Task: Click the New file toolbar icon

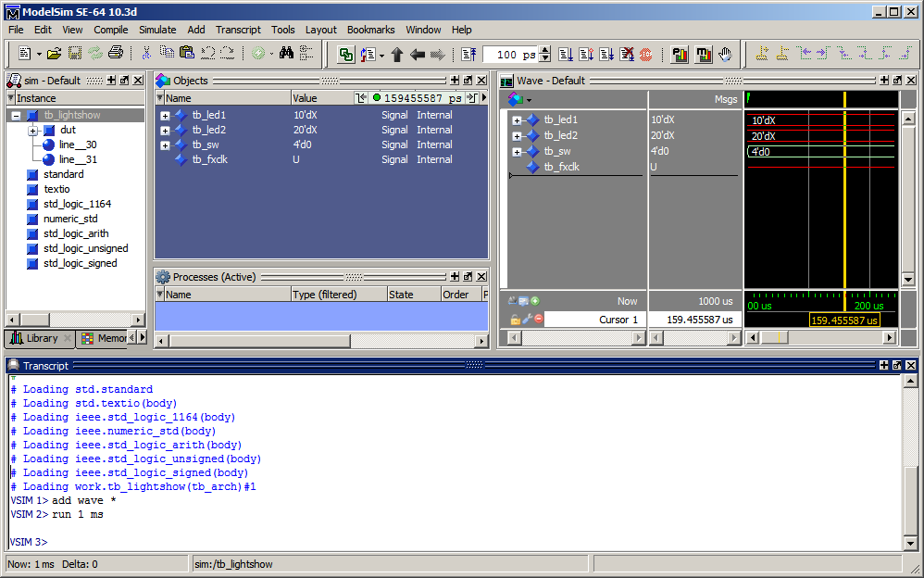Action: click(24, 54)
